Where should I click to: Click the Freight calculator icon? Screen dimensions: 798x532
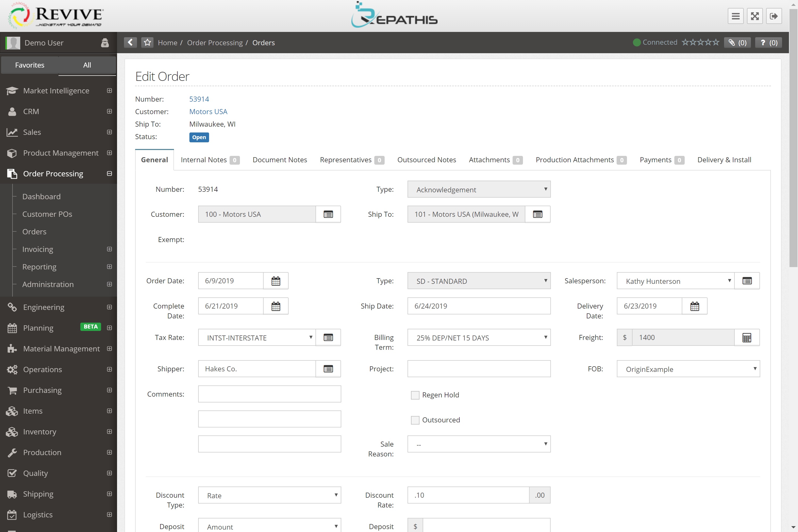point(747,337)
